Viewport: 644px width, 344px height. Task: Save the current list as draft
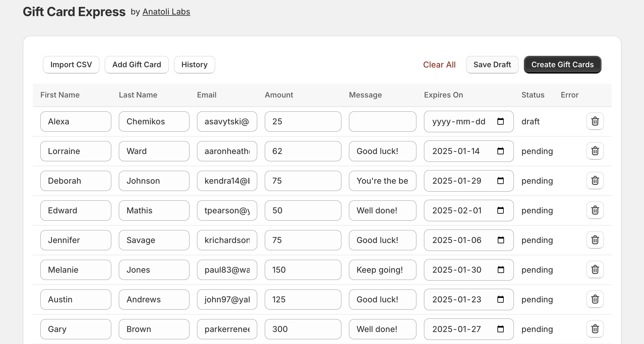(x=492, y=64)
